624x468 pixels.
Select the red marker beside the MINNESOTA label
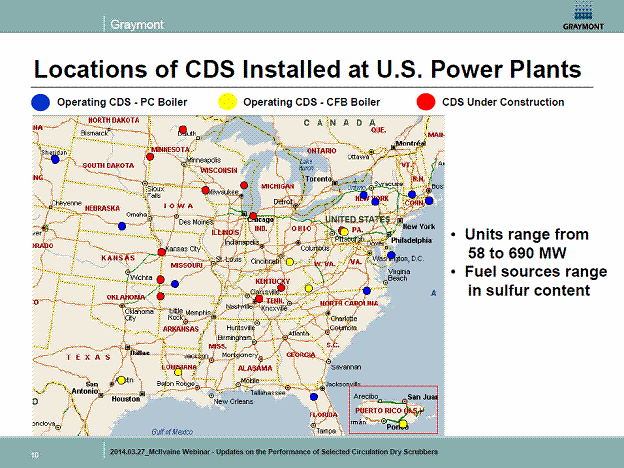[x=150, y=157]
